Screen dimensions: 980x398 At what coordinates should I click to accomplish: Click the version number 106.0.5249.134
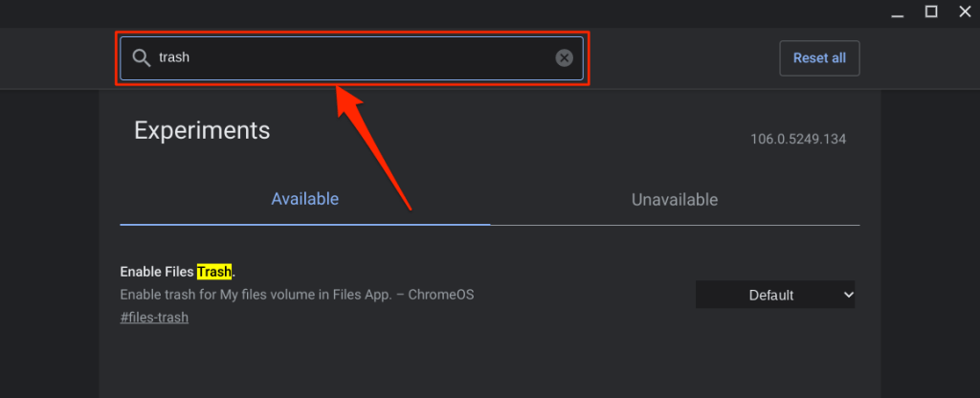pyautogui.click(x=798, y=139)
